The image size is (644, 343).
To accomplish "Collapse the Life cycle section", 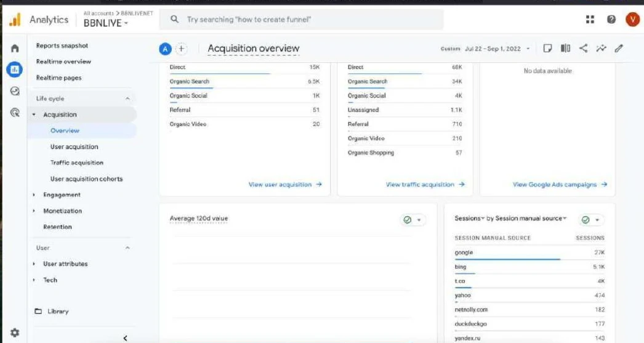I will tap(127, 99).
